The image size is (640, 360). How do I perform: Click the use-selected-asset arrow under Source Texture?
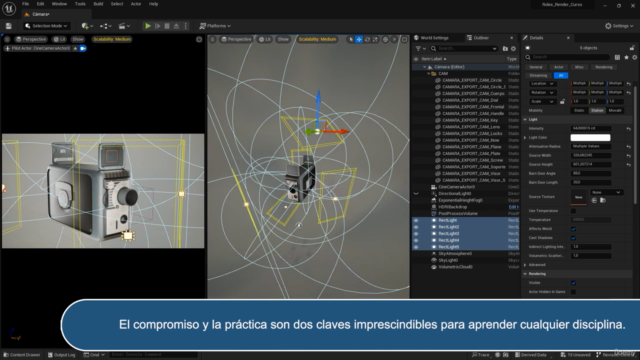594,200
